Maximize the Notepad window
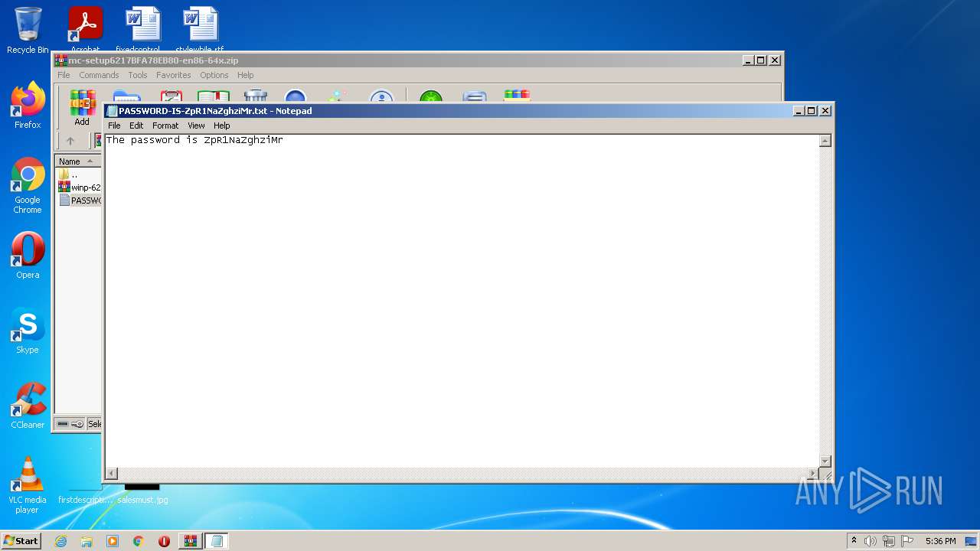This screenshot has height=551, width=980. (812, 111)
